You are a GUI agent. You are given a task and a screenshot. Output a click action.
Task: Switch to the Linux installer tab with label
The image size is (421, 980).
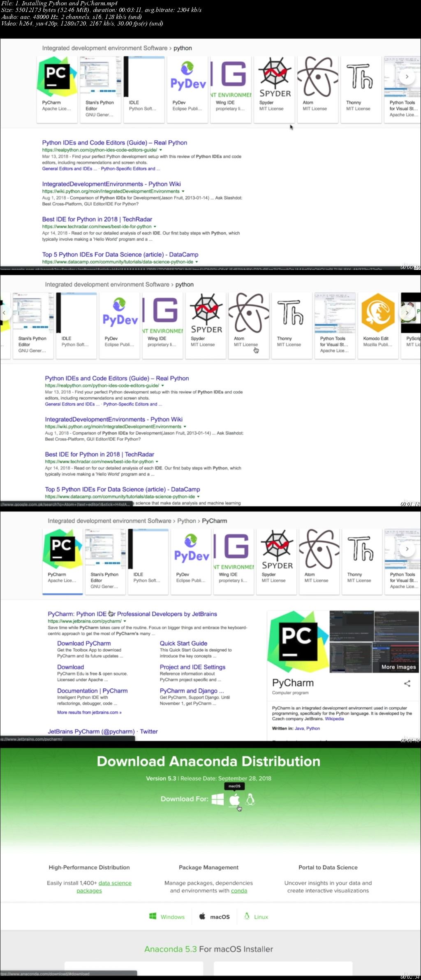coord(256,917)
